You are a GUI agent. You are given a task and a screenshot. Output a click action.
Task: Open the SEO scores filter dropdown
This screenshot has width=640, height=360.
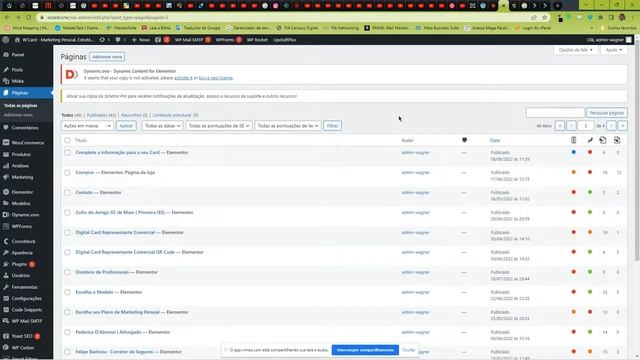(x=219, y=126)
